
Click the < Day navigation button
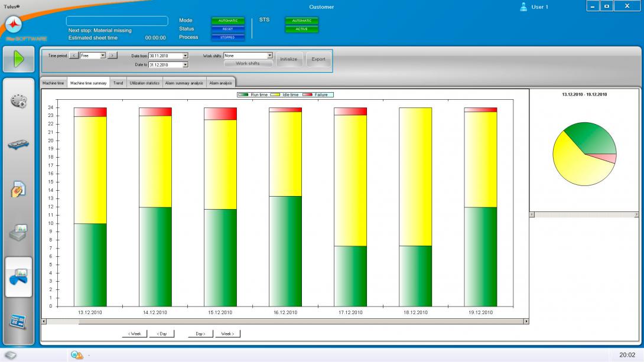coord(162,334)
